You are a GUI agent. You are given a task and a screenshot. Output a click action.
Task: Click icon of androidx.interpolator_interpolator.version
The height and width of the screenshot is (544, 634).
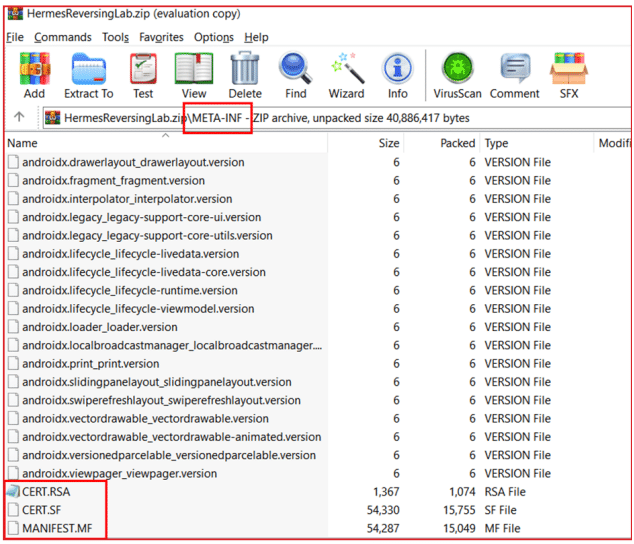[x=13, y=199]
